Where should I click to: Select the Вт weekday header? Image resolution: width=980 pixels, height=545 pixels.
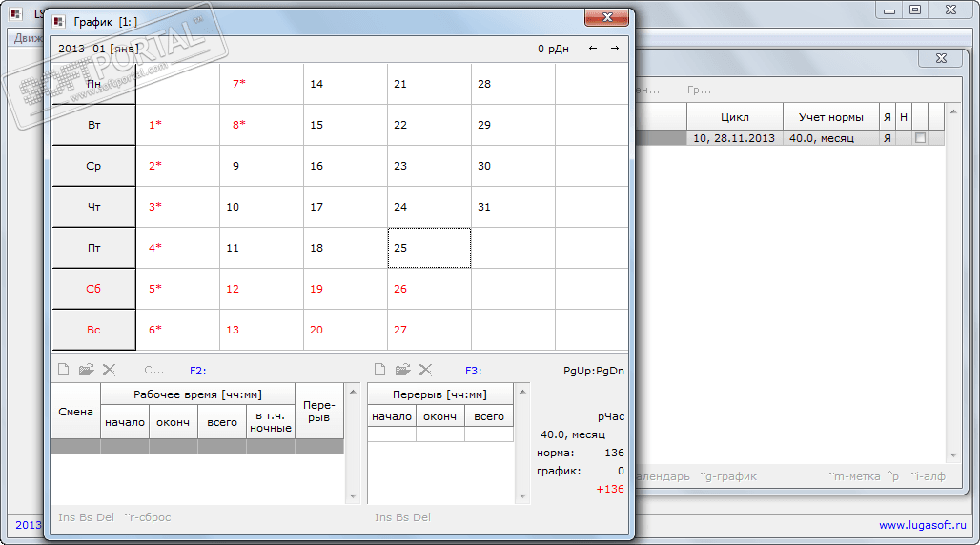(93, 125)
